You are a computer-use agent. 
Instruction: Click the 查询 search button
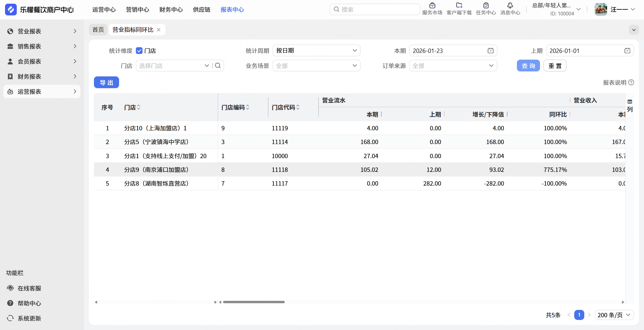(528, 66)
